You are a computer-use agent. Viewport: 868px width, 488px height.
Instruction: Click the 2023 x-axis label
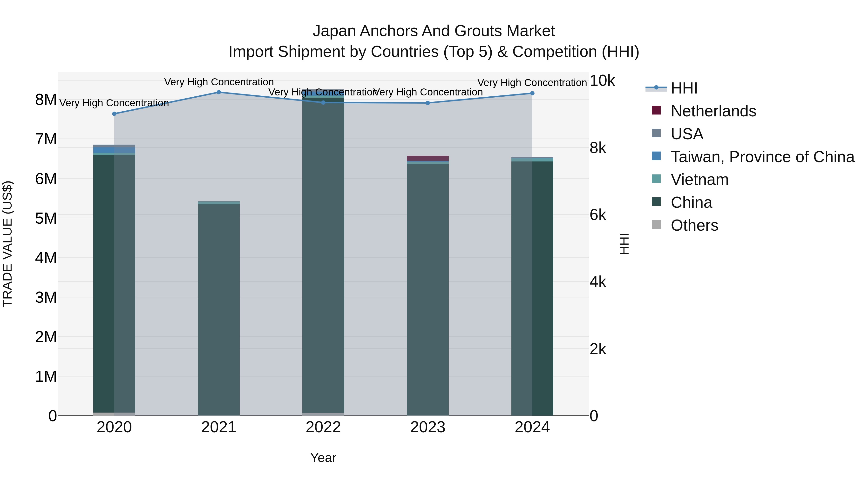pos(428,427)
